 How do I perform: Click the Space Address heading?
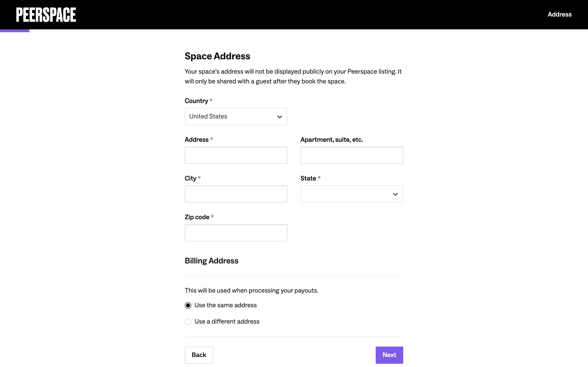(x=217, y=56)
